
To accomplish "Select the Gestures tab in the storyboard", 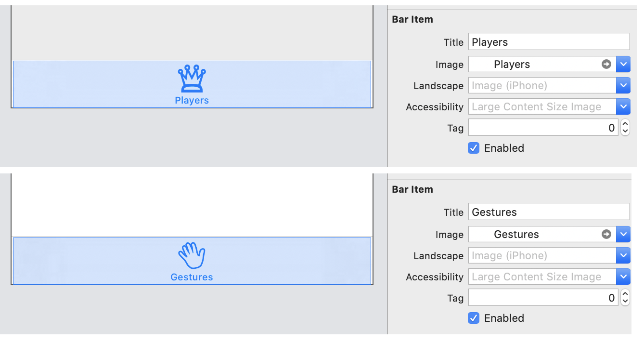I will pyautogui.click(x=192, y=261).
